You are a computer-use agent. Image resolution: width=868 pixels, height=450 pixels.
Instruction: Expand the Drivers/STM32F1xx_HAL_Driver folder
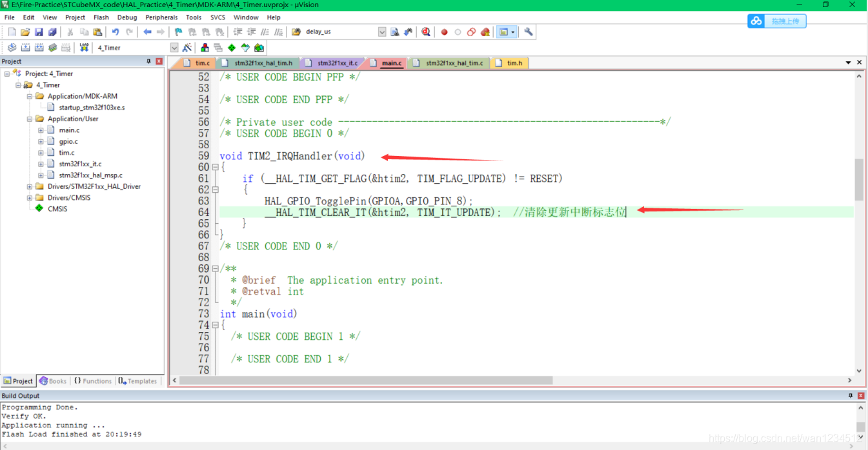pos(30,187)
